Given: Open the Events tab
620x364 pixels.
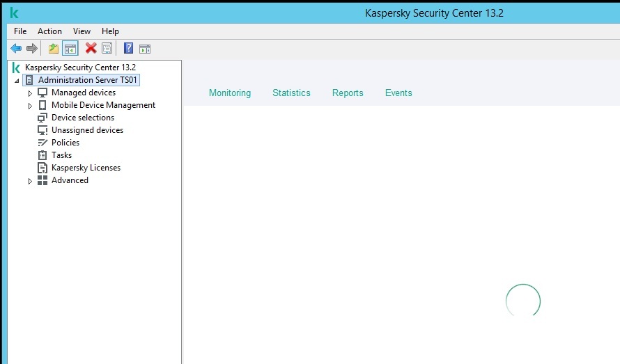Looking at the screenshot, I should 398,93.
